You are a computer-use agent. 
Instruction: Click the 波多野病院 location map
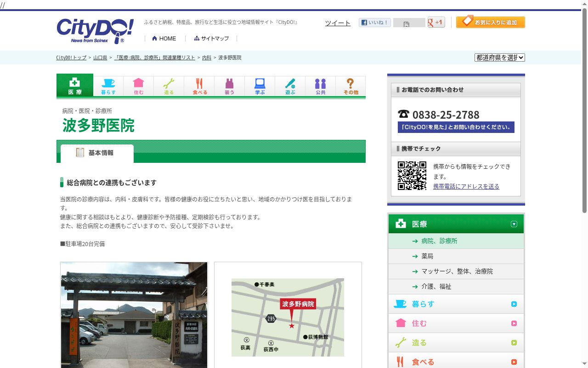pyautogui.click(x=288, y=317)
